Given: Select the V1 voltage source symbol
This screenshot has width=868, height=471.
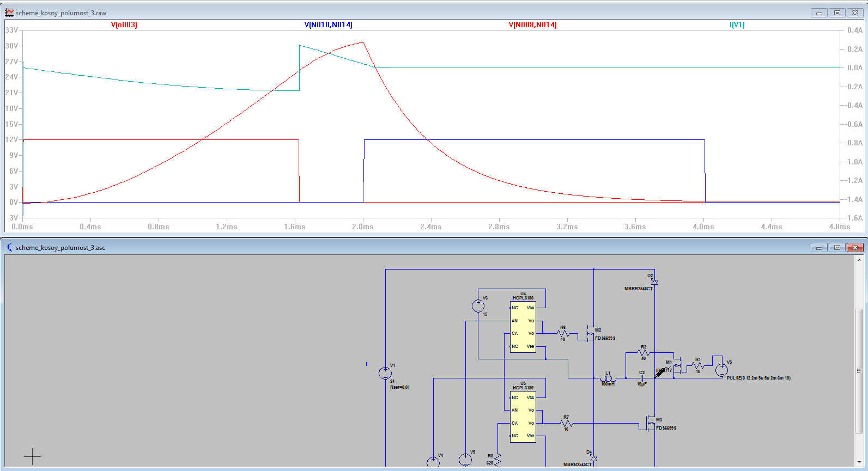Looking at the screenshot, I should (x=385, y=374).
